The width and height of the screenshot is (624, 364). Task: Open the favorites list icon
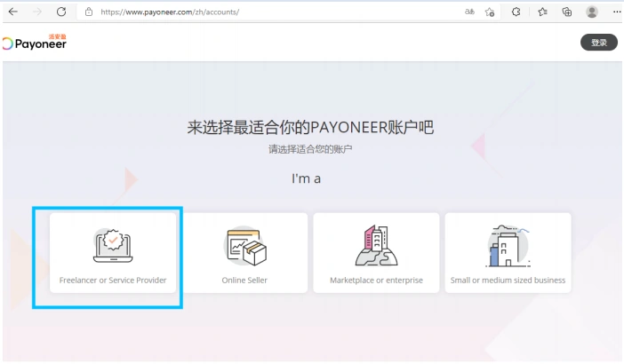(x=542, y=12)
